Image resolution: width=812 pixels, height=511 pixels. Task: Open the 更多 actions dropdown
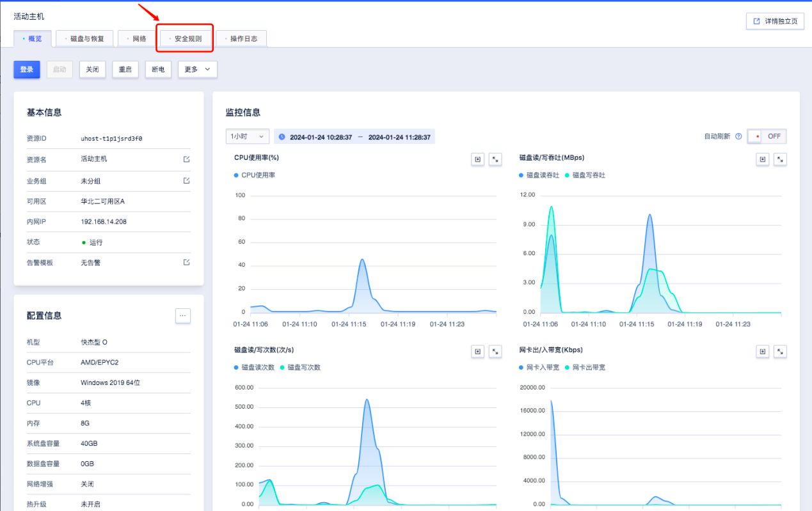tap(197, 69)
